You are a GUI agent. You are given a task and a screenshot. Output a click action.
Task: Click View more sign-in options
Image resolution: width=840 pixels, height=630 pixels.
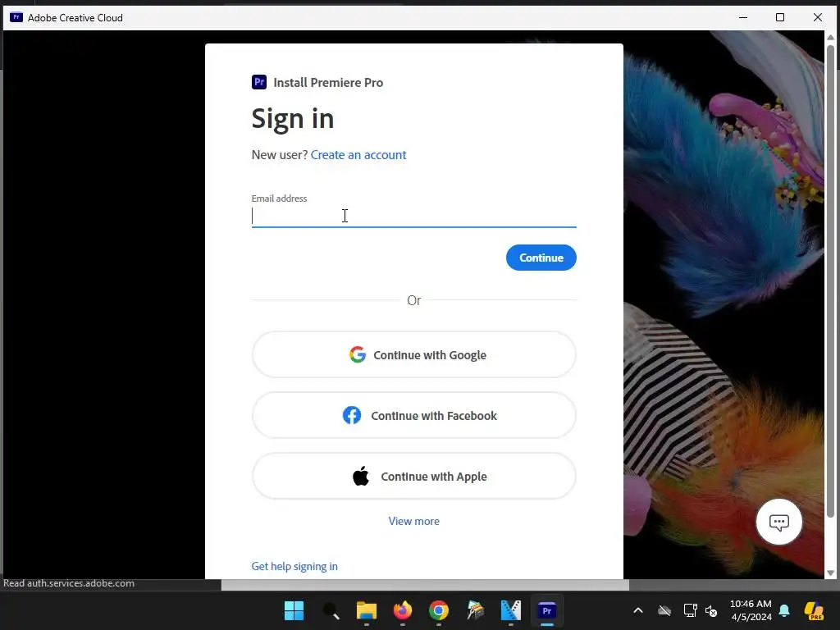click(413, 521)
